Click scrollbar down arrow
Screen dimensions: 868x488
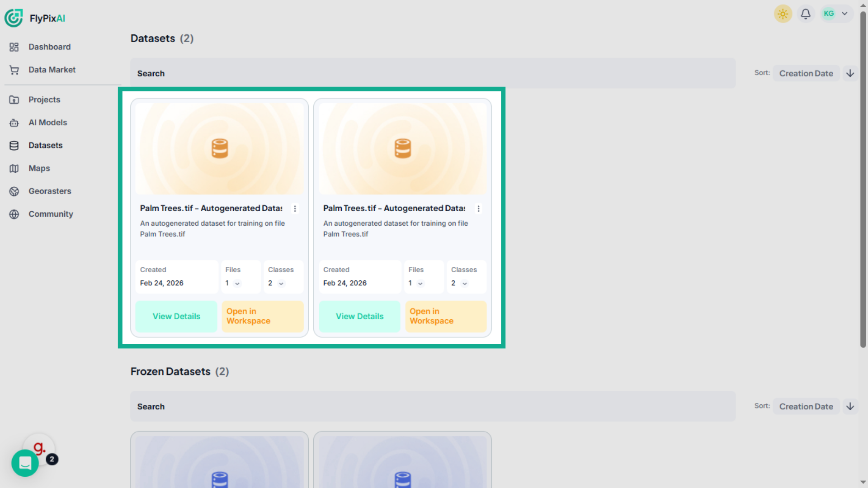[x=863, y=483]
